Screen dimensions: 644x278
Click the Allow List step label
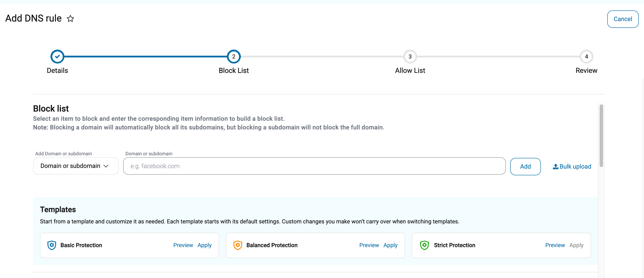(410, 70)
